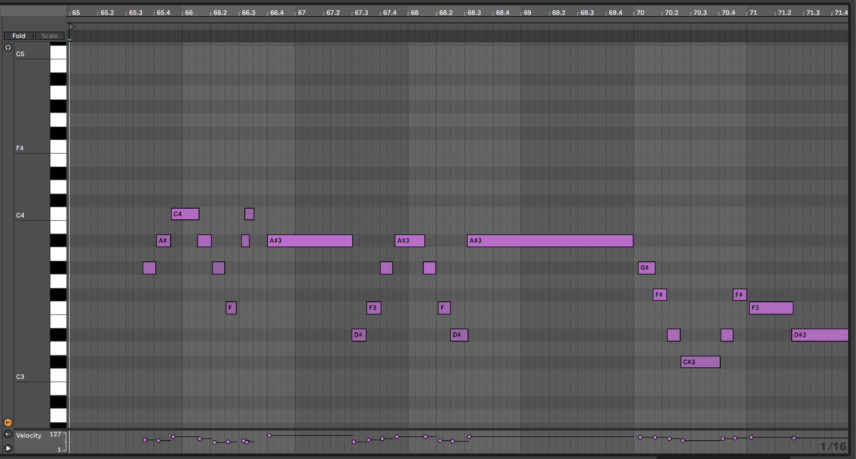The width and height of the screenshot is (856, 459).
Task: Select the D# note at 67.3
Action: (359, 335)
